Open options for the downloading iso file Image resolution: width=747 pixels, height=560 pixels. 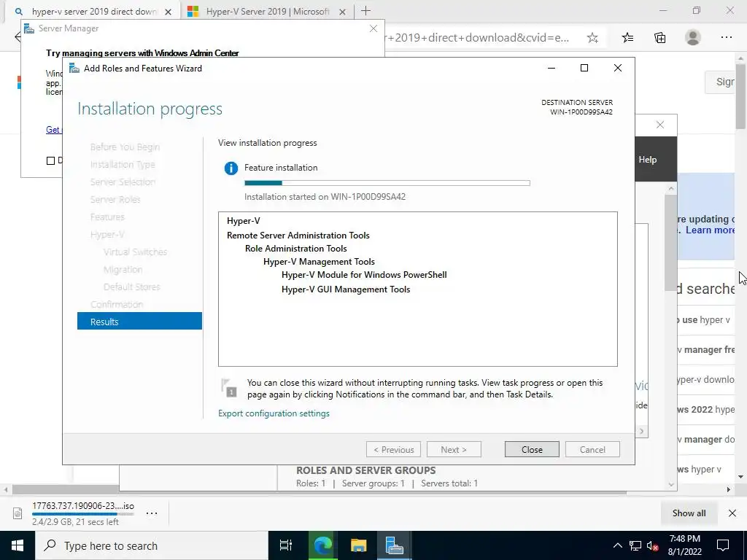152,513
